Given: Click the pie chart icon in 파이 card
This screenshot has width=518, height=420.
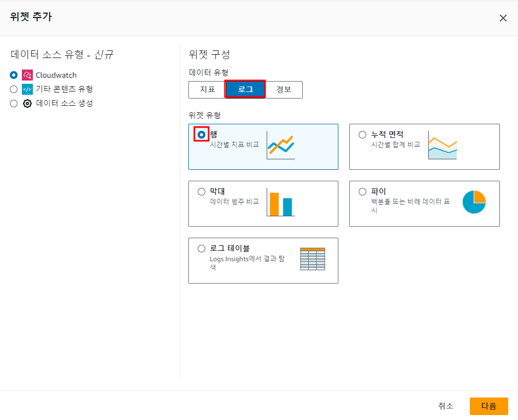Looking at the screenshot, I should click(474, 202).
